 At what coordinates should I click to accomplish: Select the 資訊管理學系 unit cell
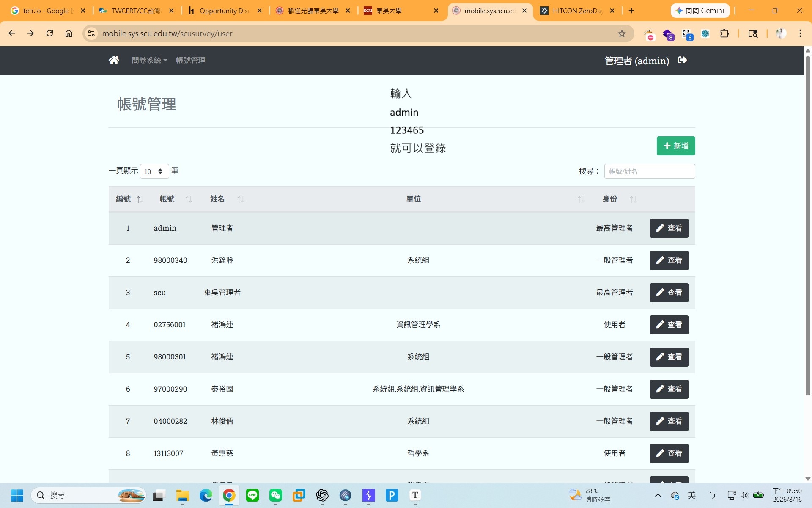418,325
